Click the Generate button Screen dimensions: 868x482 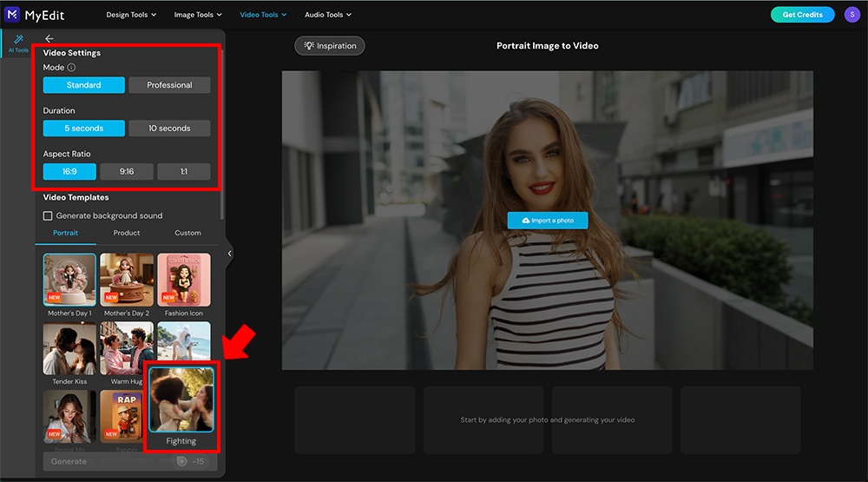point(130,461)
